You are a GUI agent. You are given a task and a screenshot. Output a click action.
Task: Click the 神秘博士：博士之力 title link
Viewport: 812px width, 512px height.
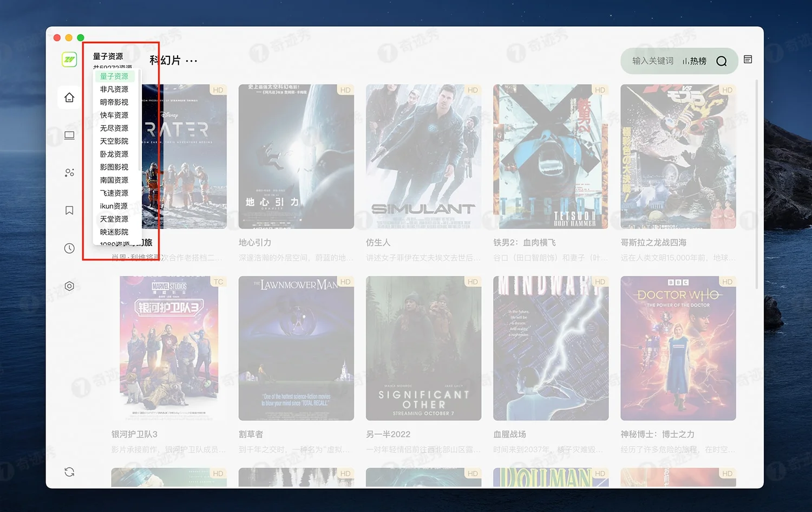657,435
